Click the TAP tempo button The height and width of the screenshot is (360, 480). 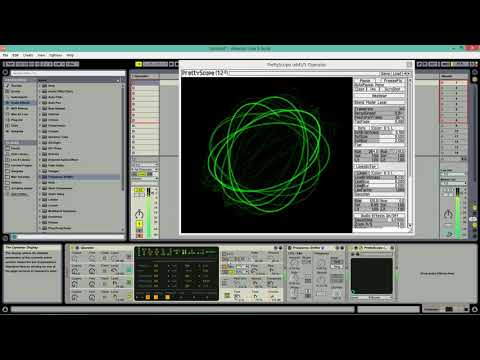(9, 64)
